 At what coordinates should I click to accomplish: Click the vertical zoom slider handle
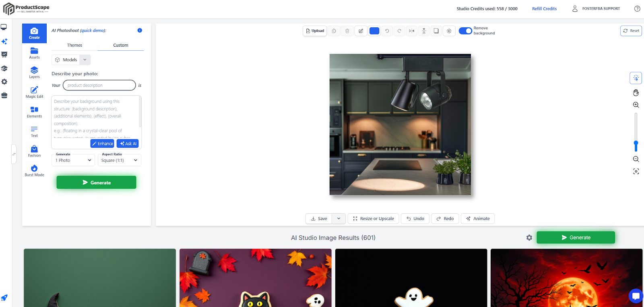(x=636, y=144)
